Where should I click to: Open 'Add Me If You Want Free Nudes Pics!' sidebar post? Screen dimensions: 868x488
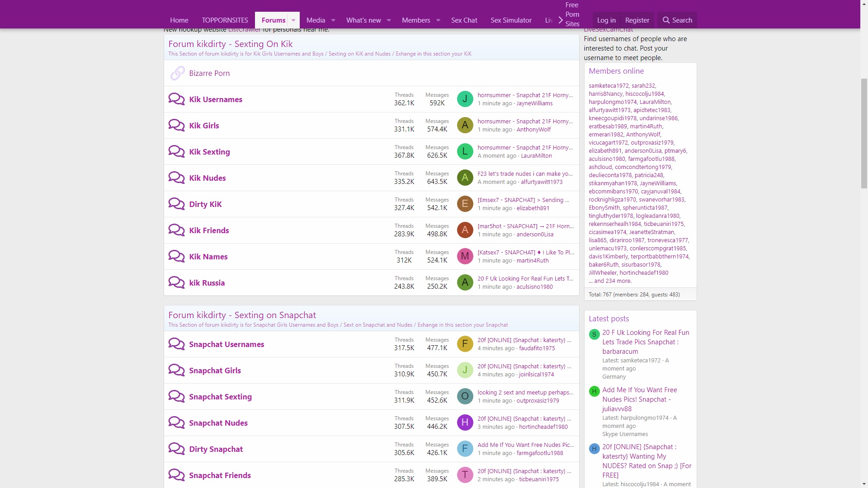(x=640, y=399)
